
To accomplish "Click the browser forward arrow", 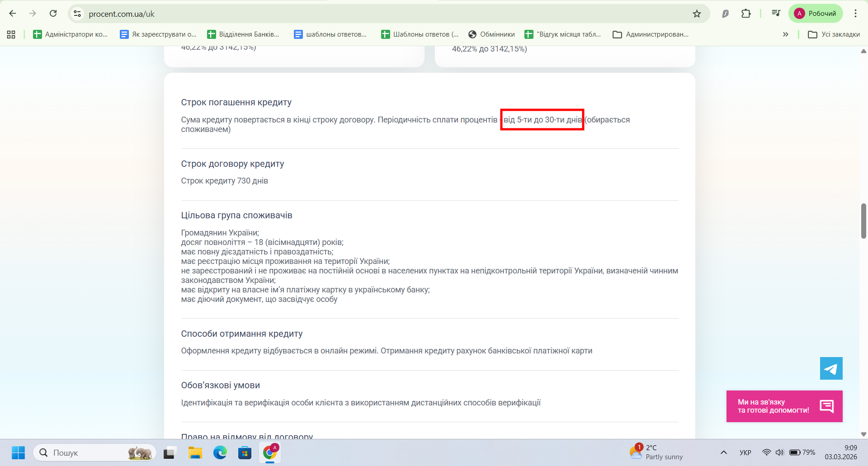I will (x=33, y=14).
